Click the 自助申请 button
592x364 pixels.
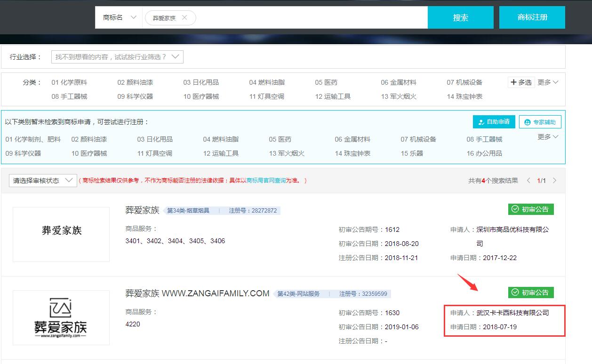point(494,122)
